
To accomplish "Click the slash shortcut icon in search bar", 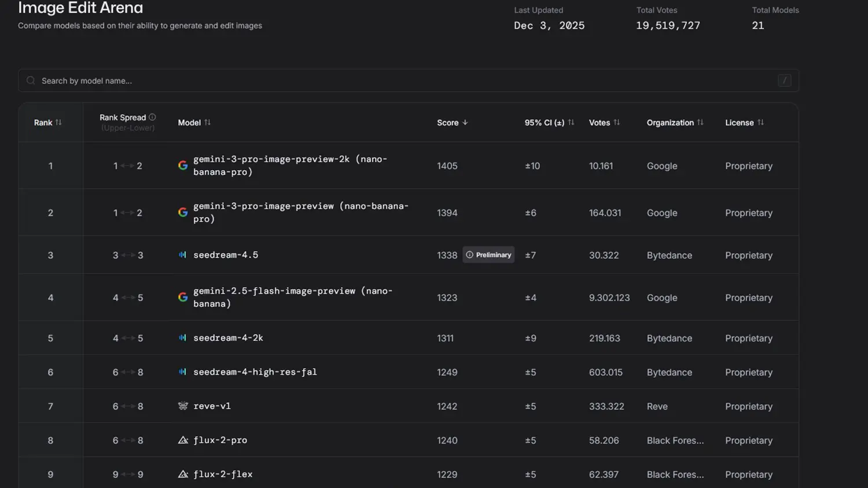I will 784,80.
